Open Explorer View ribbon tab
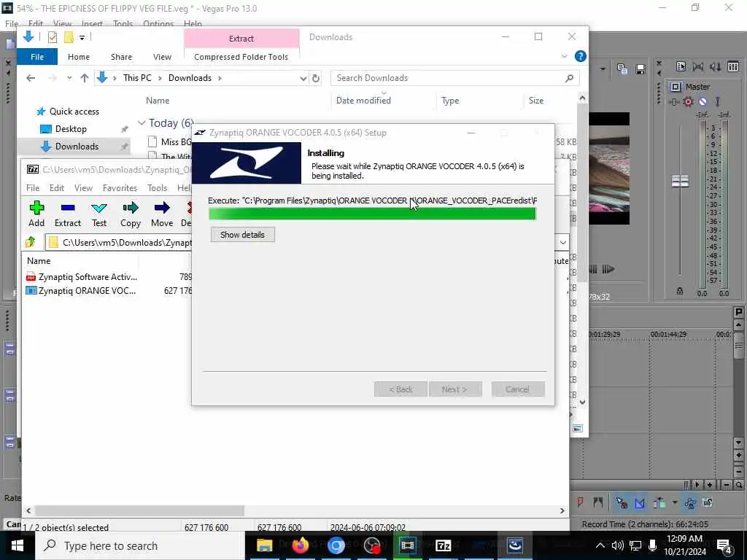The width and height of the screenshot is (747, 560). 162,57
